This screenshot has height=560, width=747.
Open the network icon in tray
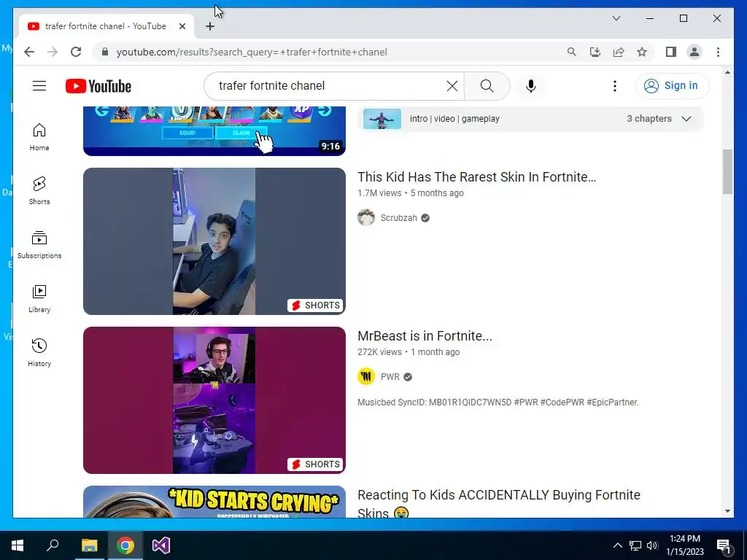pyautogui.click(x=635, y=545)
